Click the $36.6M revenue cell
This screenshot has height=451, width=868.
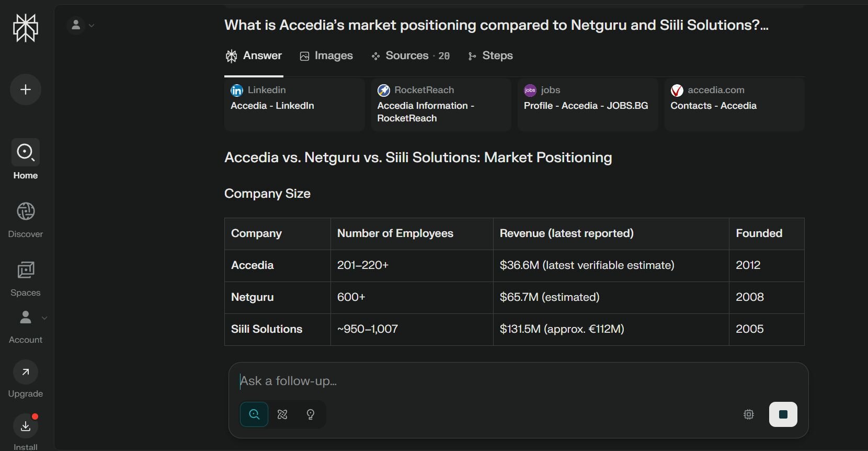pos(611,265)
